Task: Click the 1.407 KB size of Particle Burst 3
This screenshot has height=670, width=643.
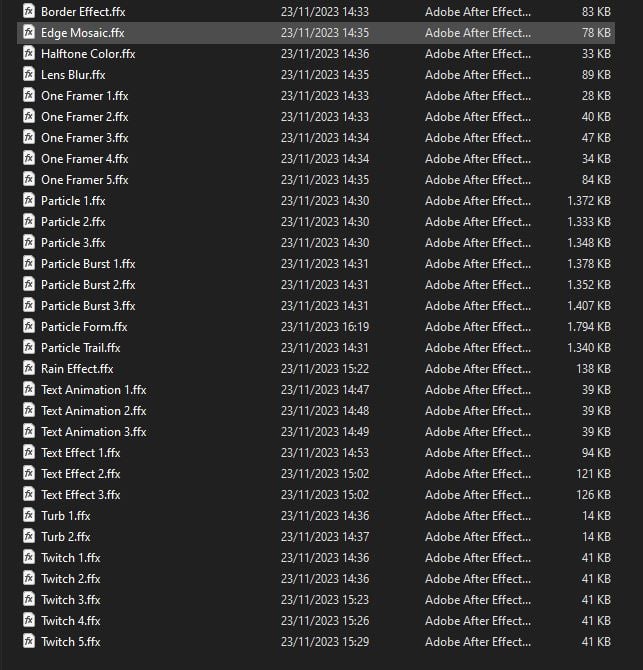Action: coord(589,306)
